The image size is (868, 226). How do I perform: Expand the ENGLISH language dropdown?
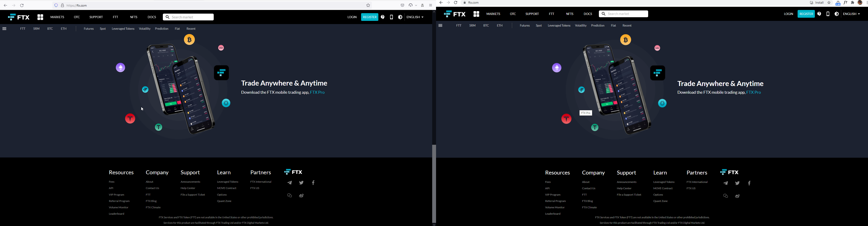coord(414,17)
